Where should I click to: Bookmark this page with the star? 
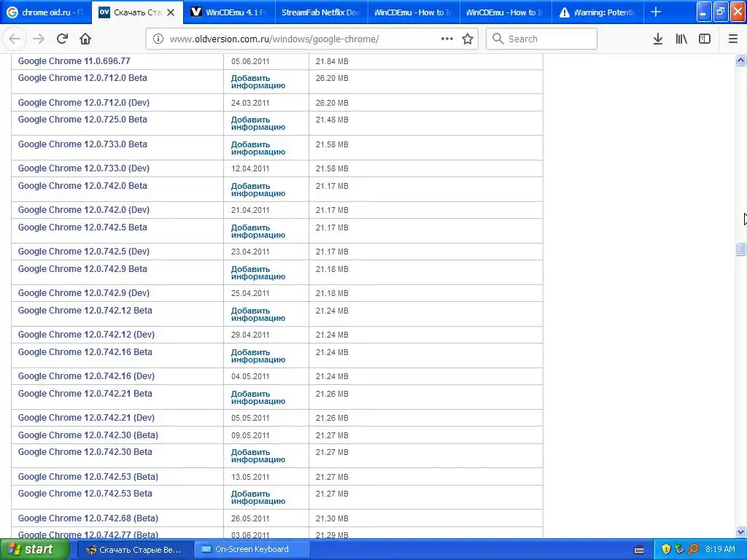point(468,39)
